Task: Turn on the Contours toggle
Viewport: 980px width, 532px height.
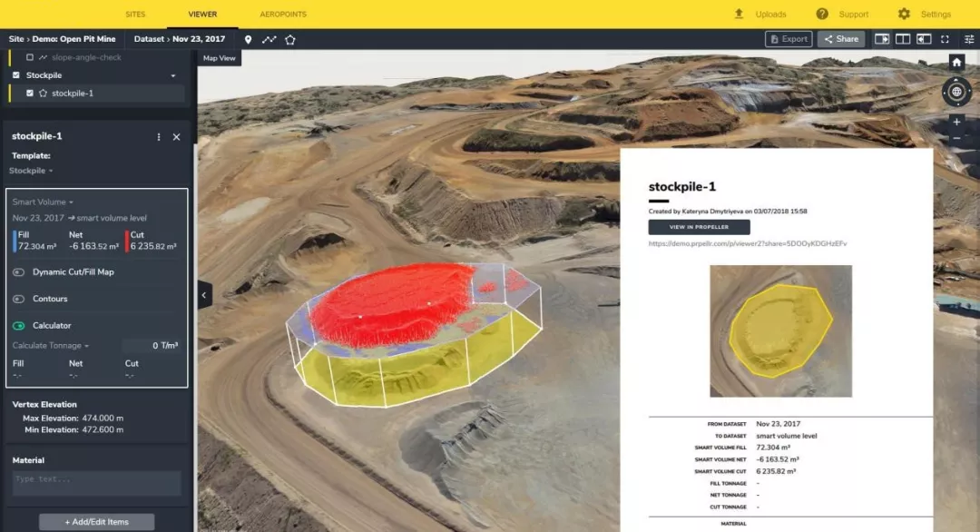Action: (18, 299)
